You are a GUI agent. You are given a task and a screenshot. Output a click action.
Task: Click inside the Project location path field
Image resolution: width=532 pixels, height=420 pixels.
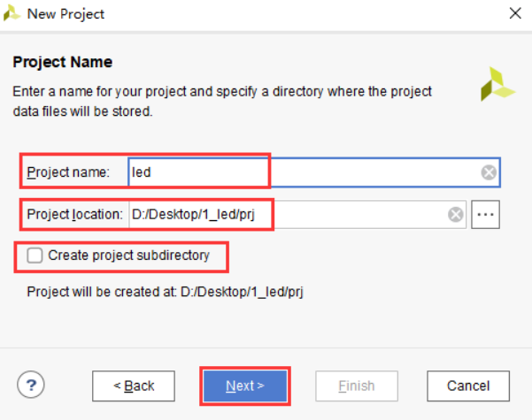coord(283,214)
